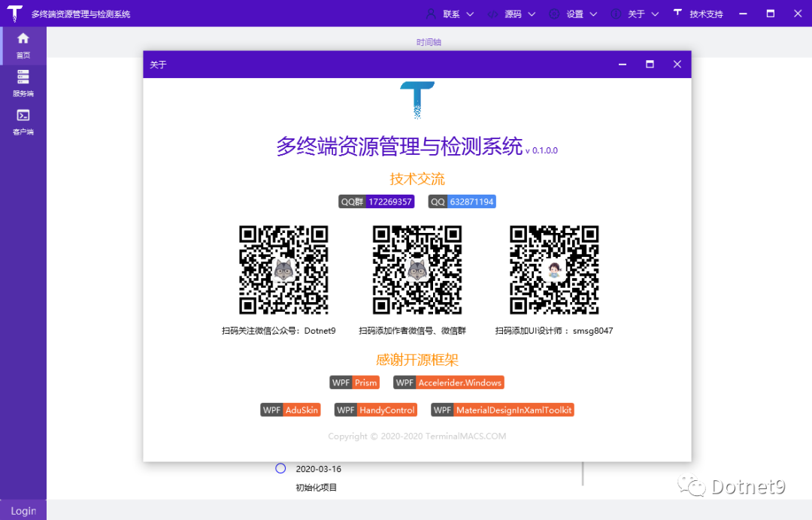The width and height of the screenshot is (812, 520).
Task: Click the author WeChat QR code in the middle
Action: tap(417, 270)
